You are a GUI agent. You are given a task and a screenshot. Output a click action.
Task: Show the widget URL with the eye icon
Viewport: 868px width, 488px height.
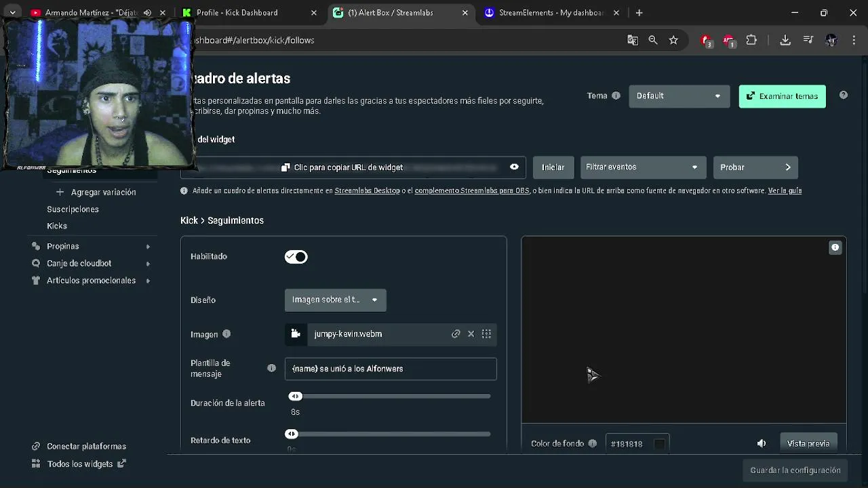pos(514,167)
